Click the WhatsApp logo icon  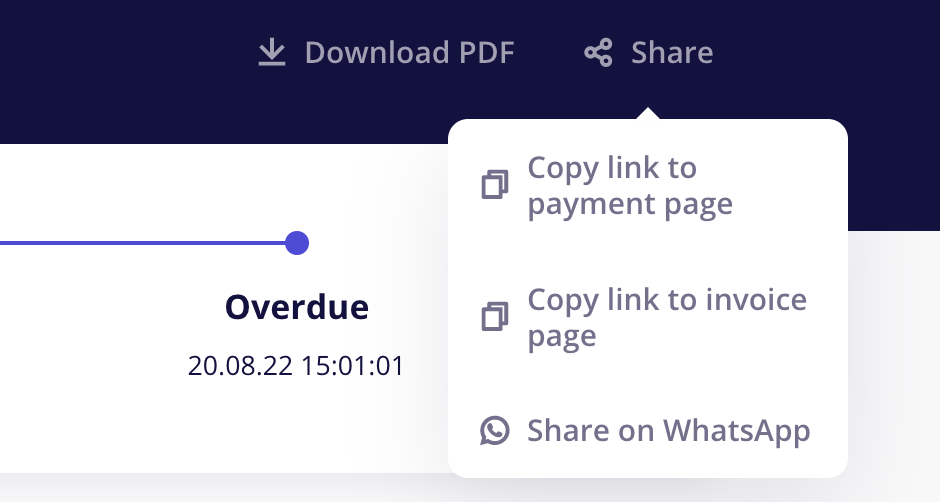pos(495,431)
